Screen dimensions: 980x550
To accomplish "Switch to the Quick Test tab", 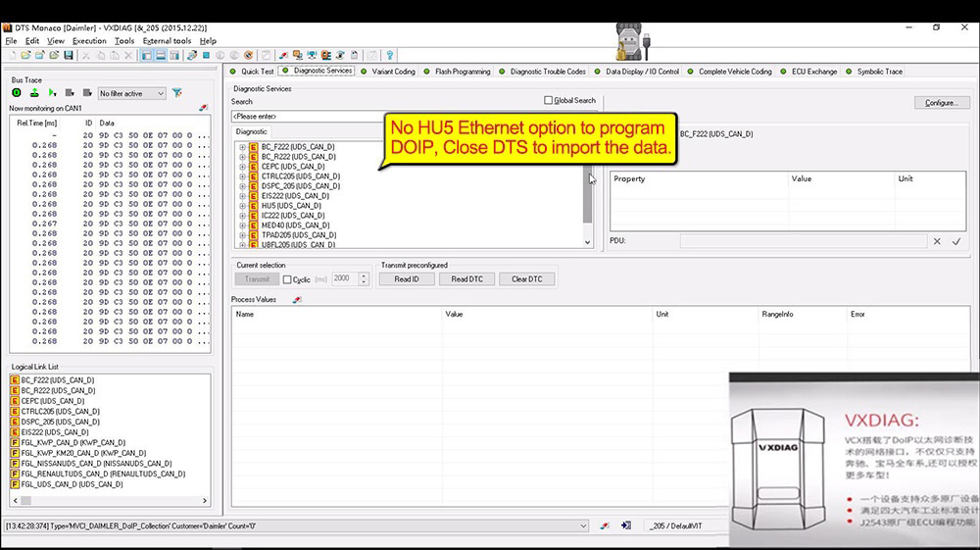I will (252, 72).
